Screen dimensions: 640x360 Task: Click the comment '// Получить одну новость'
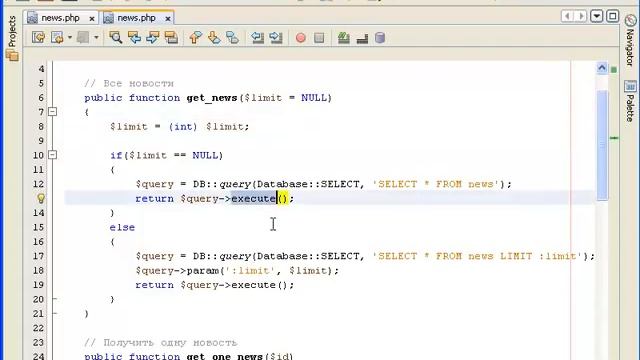coord(161,342)
